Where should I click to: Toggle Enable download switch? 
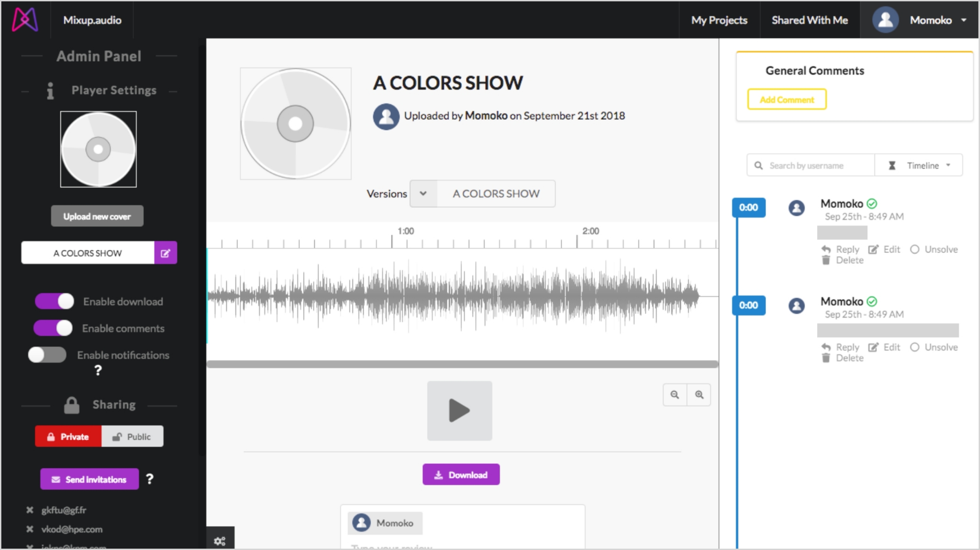coord(54,301)
